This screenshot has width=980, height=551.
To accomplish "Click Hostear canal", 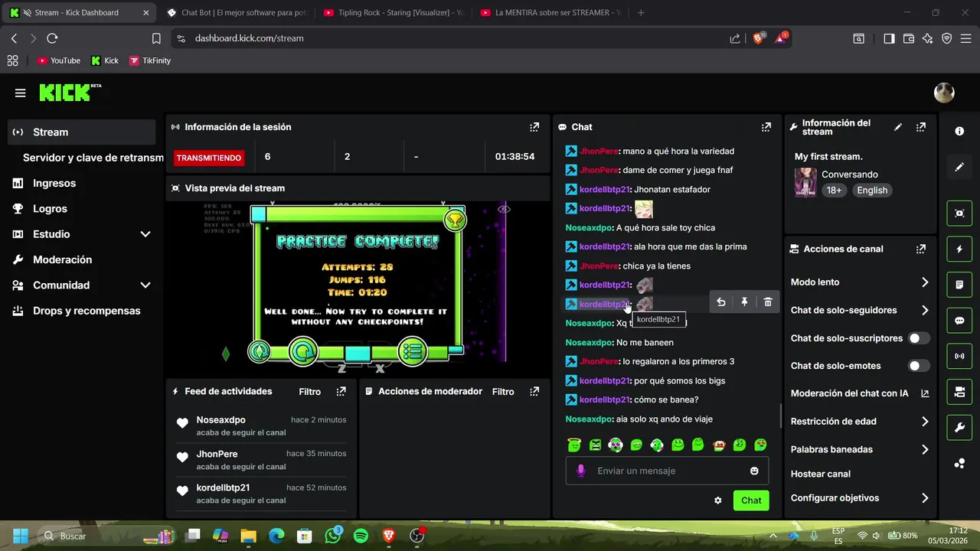I will (820, 474).
